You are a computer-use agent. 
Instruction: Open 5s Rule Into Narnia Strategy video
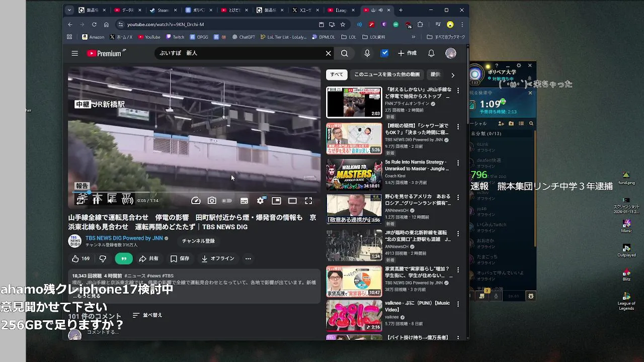417,165
